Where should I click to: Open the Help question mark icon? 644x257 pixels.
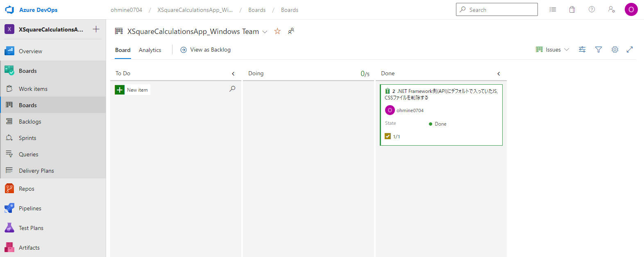[592, 9]
